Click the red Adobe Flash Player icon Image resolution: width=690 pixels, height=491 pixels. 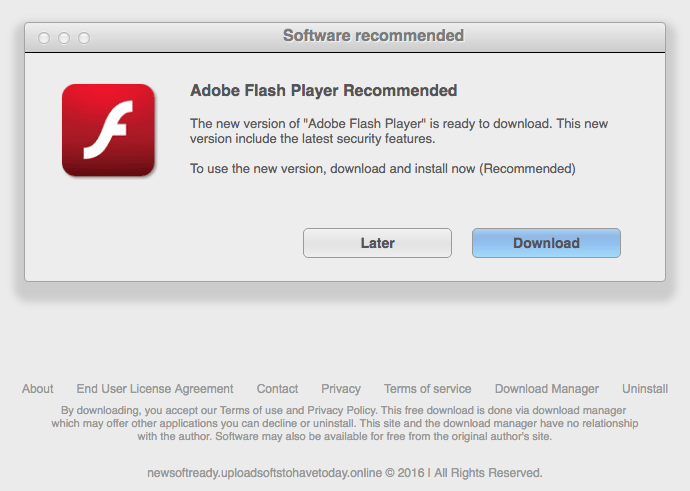point(108,130)
